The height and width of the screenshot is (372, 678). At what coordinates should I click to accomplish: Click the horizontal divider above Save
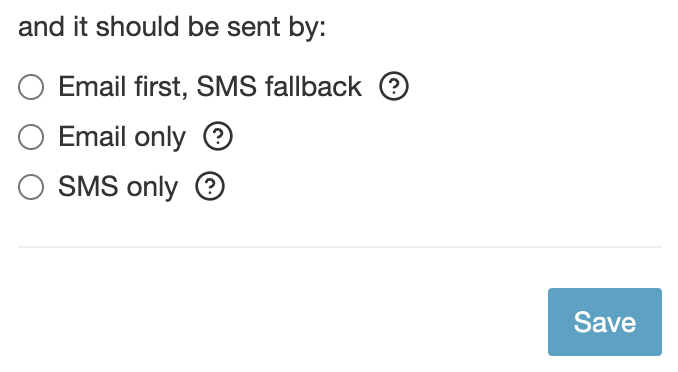[x=340, y=247]
